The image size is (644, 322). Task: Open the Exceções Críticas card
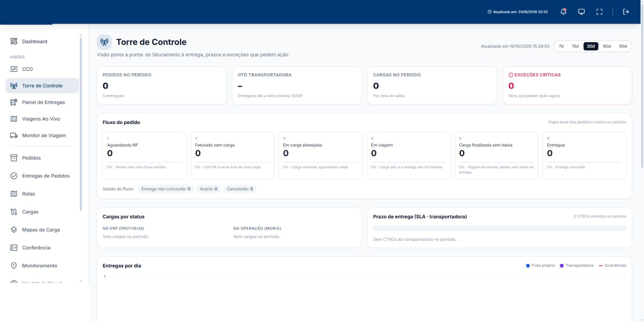coord(567,85)
